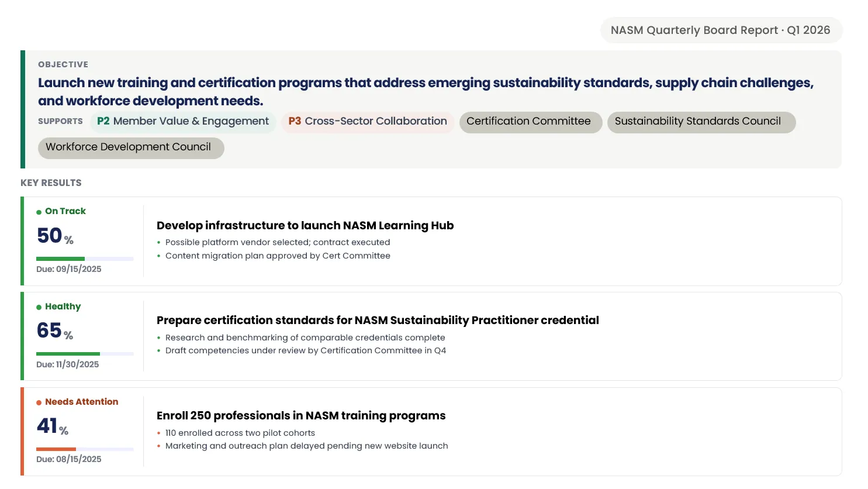868x489 pixels.
Task: Select the 65% progress value
Action: point(55,331)
